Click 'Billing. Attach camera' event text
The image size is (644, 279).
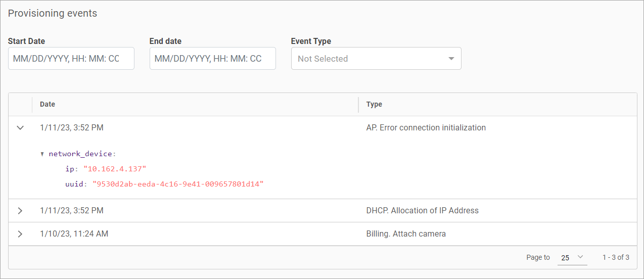point(405,234)
